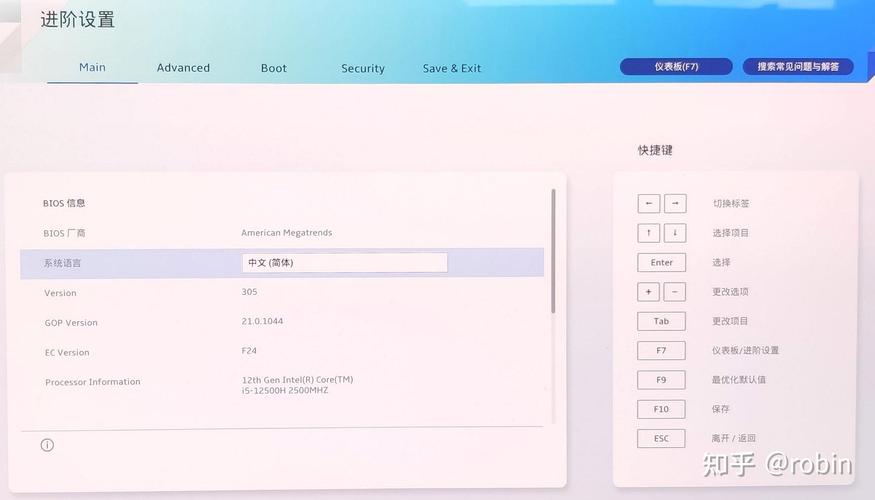This screenshot has width=875, height=500.
Task: Click the F9 key box
Action: [x=661, y=380]
